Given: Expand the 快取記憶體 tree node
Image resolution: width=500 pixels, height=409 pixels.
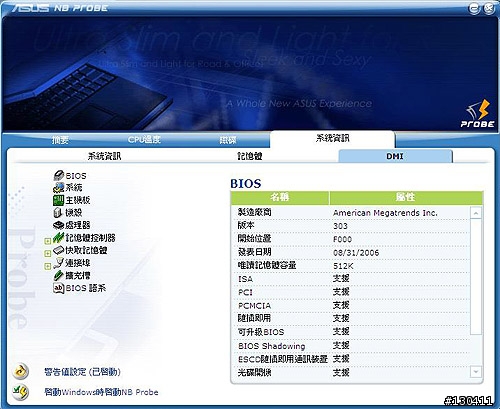Looking at the screenshot, I should pyautogui.click(x=48, y=253).
